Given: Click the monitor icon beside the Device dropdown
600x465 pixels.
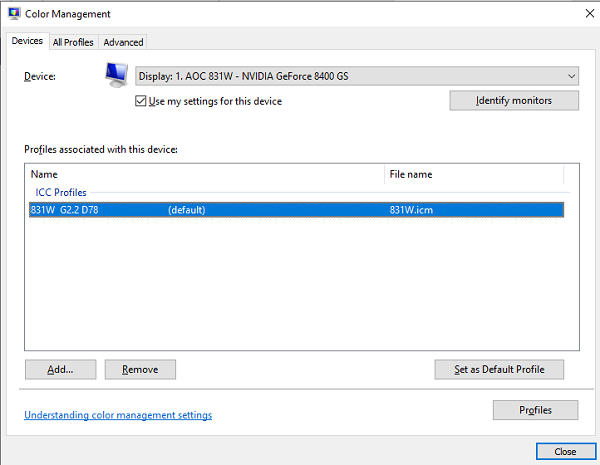Looking at the screenshot, I should click(117, 74).
